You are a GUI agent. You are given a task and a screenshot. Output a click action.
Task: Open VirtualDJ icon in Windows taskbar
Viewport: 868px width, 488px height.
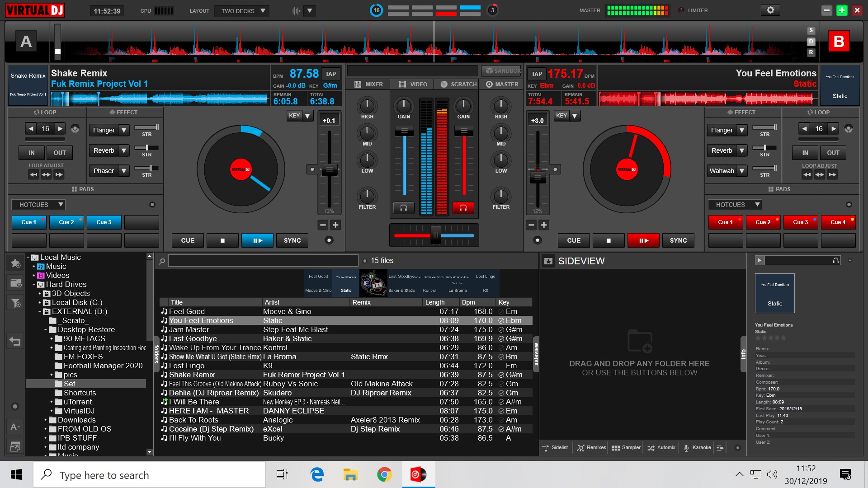tap(418, 474)
